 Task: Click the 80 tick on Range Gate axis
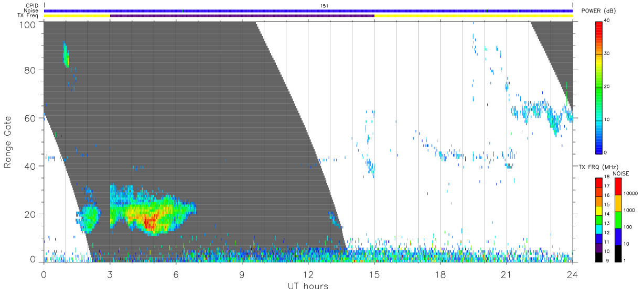(x=30, y=70)
